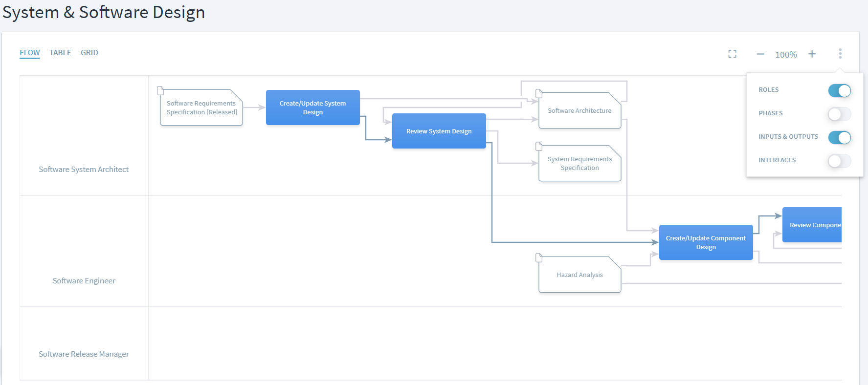Zoom out with the minus icon
This screenshot has height=385, width=868.
coord(760,54)
